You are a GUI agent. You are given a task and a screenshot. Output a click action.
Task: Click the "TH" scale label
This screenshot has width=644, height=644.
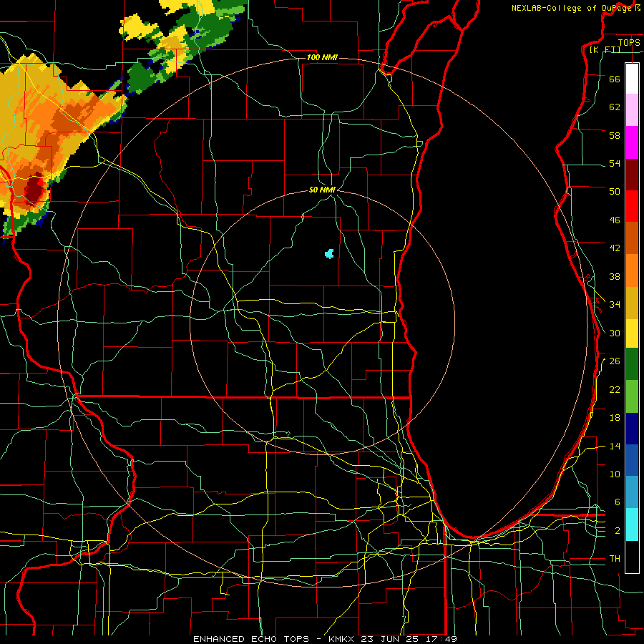tap(615, 559)
